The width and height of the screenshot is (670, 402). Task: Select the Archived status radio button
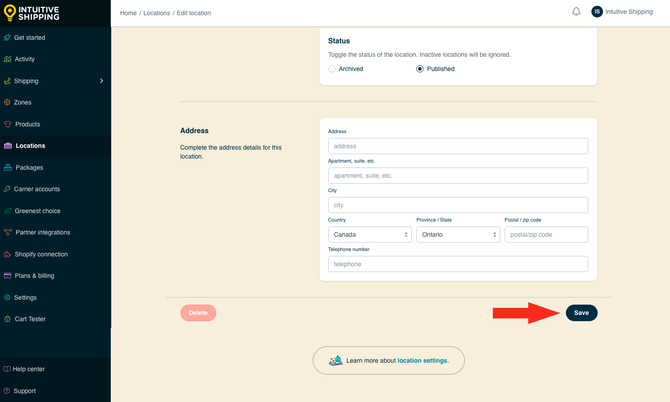coord(332,69)
